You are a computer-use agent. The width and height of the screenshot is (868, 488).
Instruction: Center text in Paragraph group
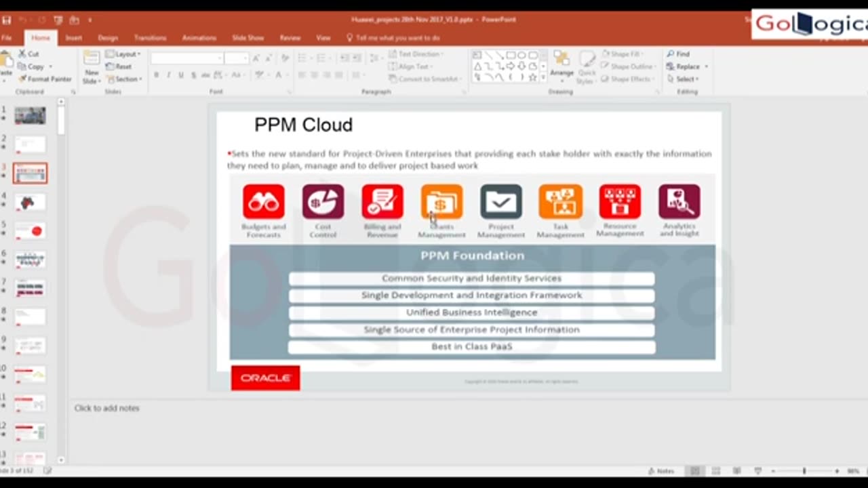[314, 75]
